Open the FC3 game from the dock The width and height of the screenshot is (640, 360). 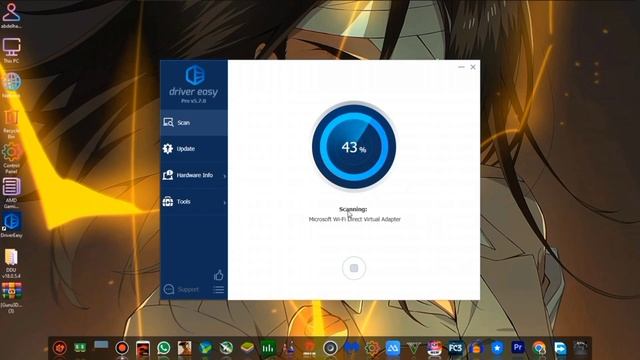455,348
